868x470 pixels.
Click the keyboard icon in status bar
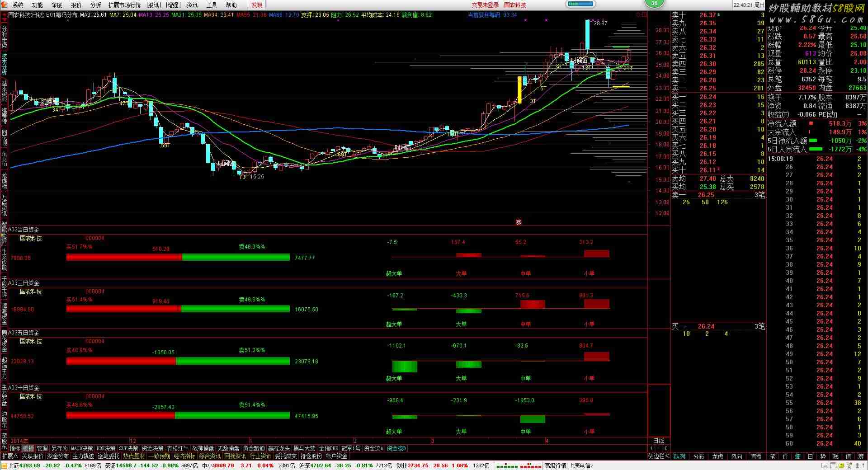pos(825,465)
